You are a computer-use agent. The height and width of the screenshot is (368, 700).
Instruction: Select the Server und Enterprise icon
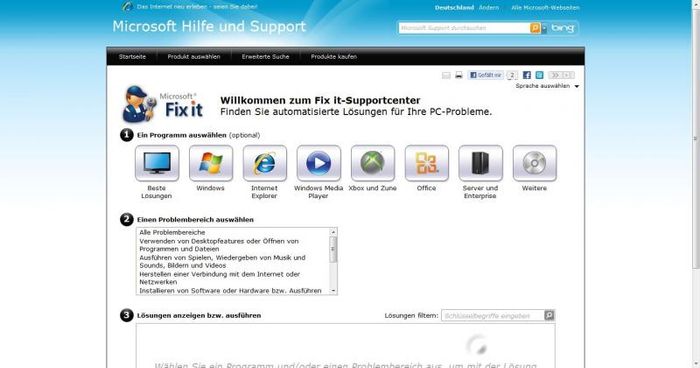pyautogui.click(x=480, y=163)
